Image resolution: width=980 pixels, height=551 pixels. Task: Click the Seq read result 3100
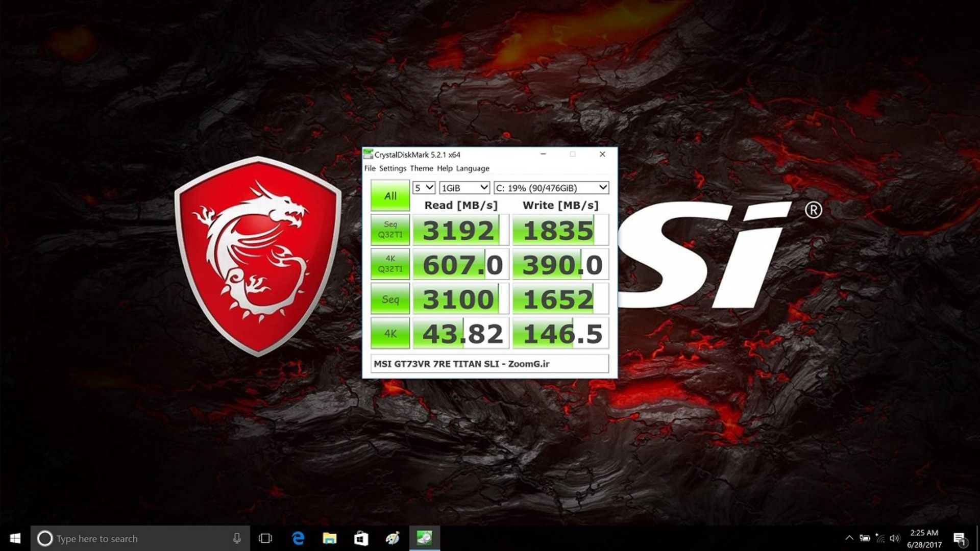460,299
